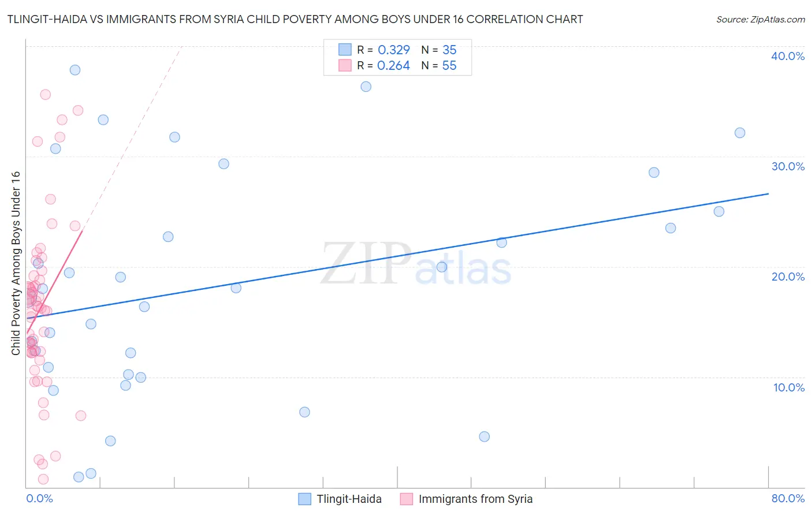Screen dimensions: 812x515
Task: Click the far-right blue data point near 32%
Action: point(740,133)
